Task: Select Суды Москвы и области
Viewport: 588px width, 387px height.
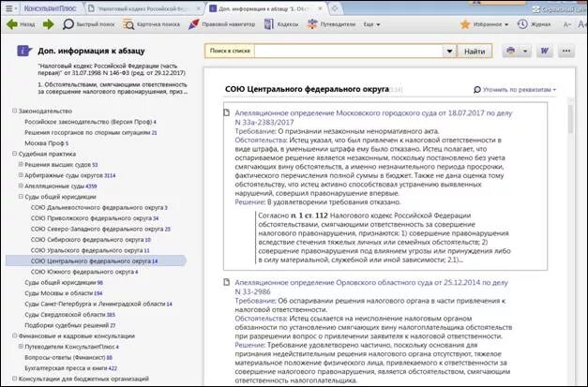Action: [64, 293]
